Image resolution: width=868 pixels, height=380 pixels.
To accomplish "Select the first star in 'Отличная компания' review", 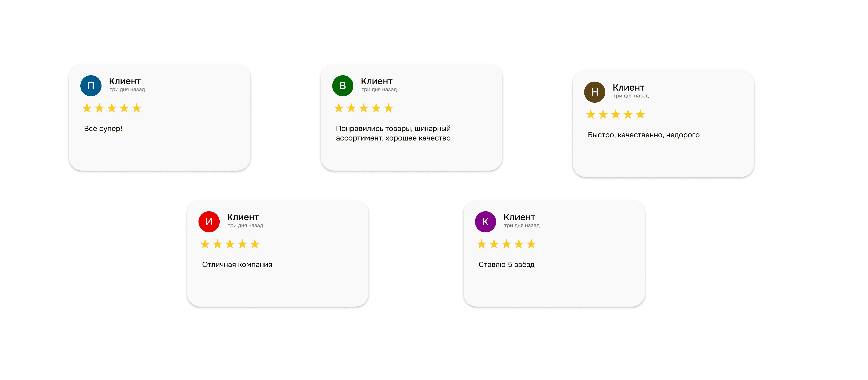I will (205, 244).
